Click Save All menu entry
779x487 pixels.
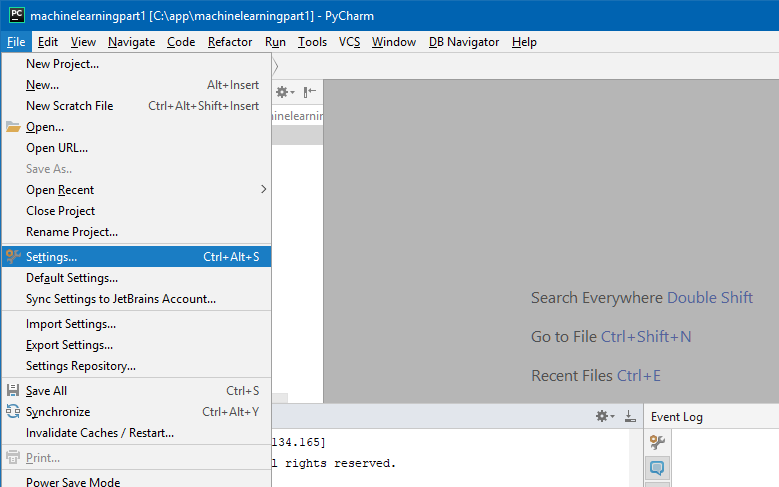[137, 391]
